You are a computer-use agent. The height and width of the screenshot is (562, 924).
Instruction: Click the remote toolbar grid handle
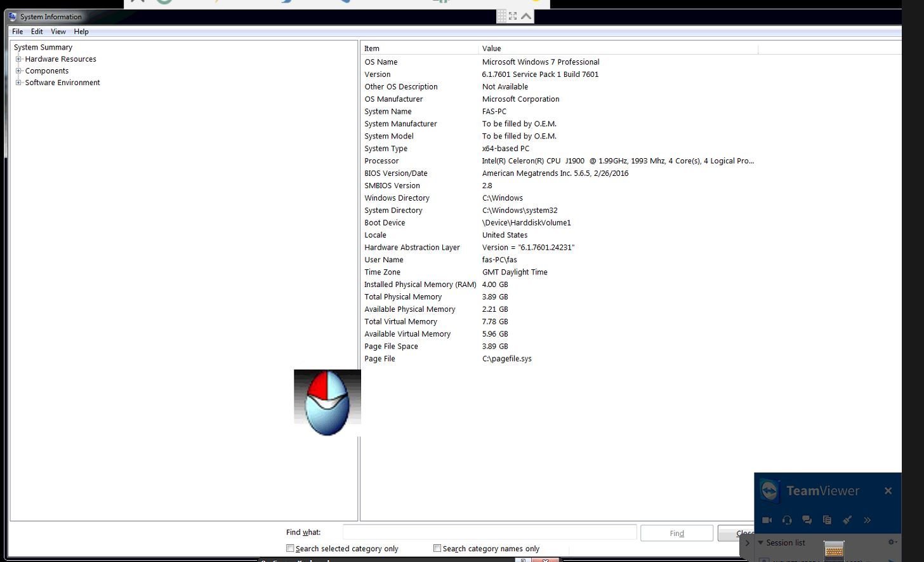501,17
